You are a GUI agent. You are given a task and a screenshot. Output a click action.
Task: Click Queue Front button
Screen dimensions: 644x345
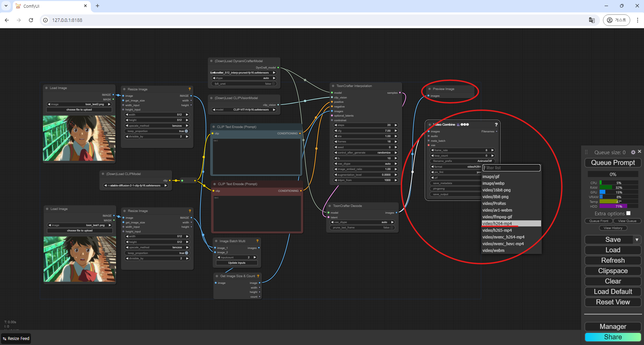599,221
